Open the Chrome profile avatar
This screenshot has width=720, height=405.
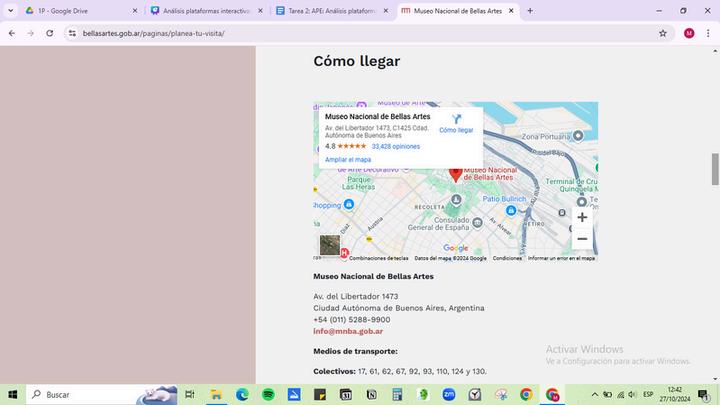[689, 33]
